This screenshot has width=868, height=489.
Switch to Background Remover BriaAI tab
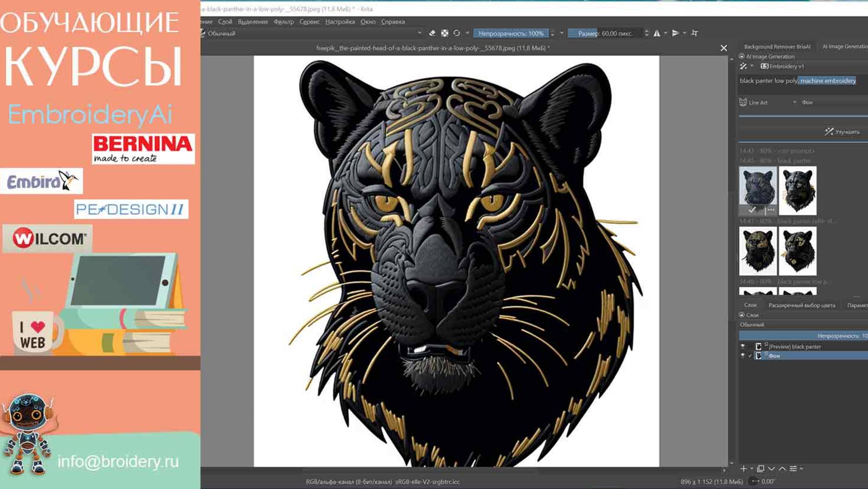777,47
